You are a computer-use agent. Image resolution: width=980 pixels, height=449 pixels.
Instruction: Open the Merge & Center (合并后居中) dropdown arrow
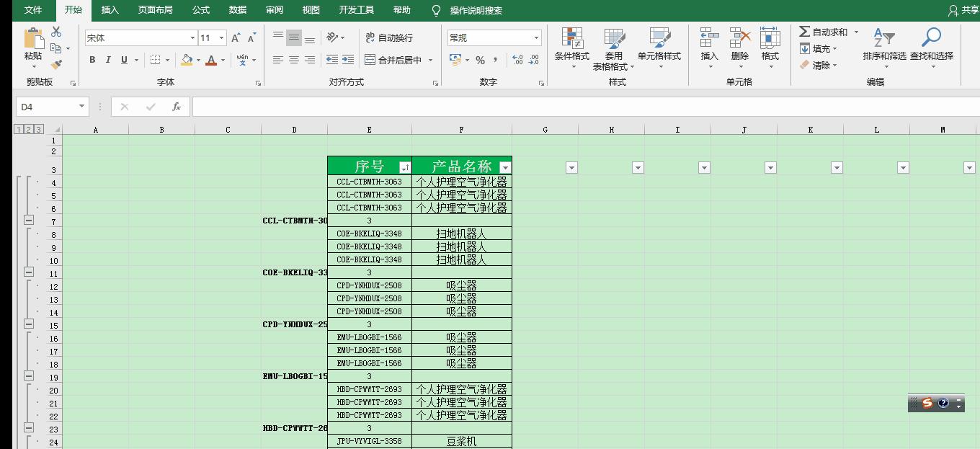click(431, 60)
